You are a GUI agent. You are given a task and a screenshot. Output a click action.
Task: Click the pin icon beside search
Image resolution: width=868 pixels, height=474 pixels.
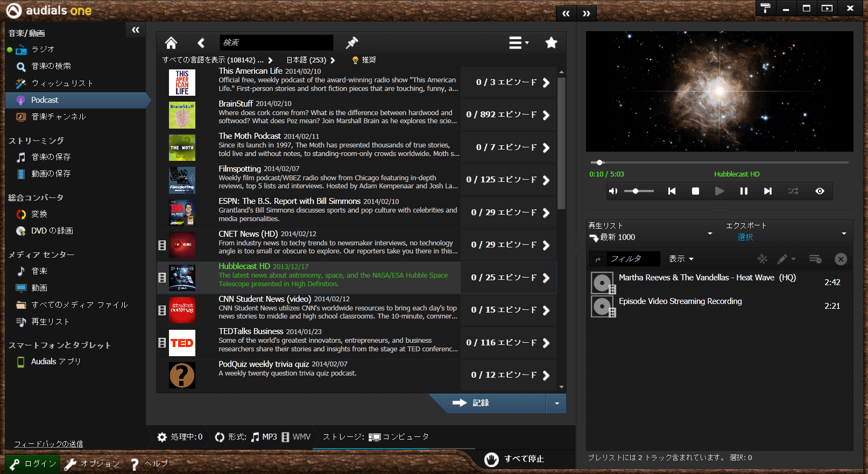[352, 43]
